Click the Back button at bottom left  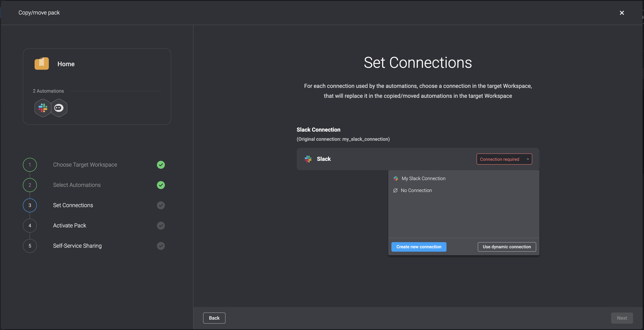(x=214, y=318)
